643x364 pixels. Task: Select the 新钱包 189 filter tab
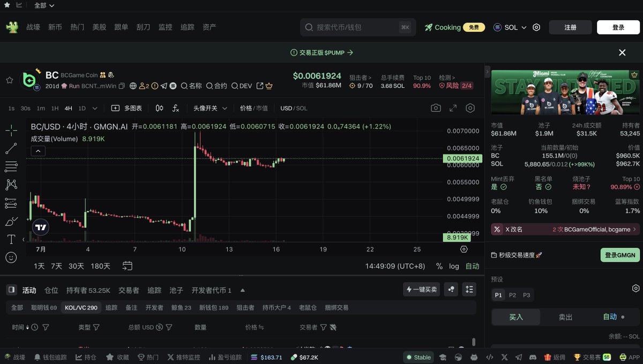pyautogui.click(x=214, y=308)
